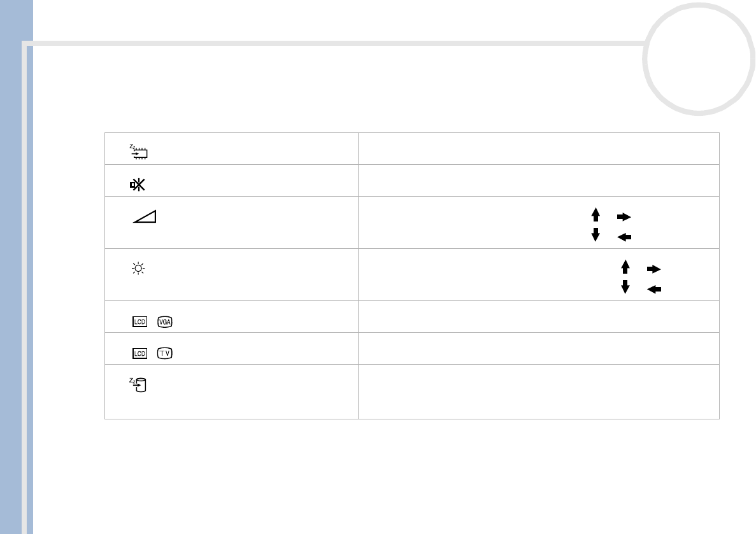Select the volume triangle icon
Screen dimensions: 756x534
146,217
